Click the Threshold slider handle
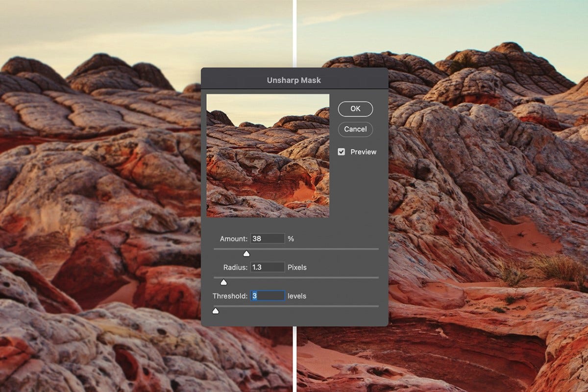This screenshot has width=588, height=392. 215,311
